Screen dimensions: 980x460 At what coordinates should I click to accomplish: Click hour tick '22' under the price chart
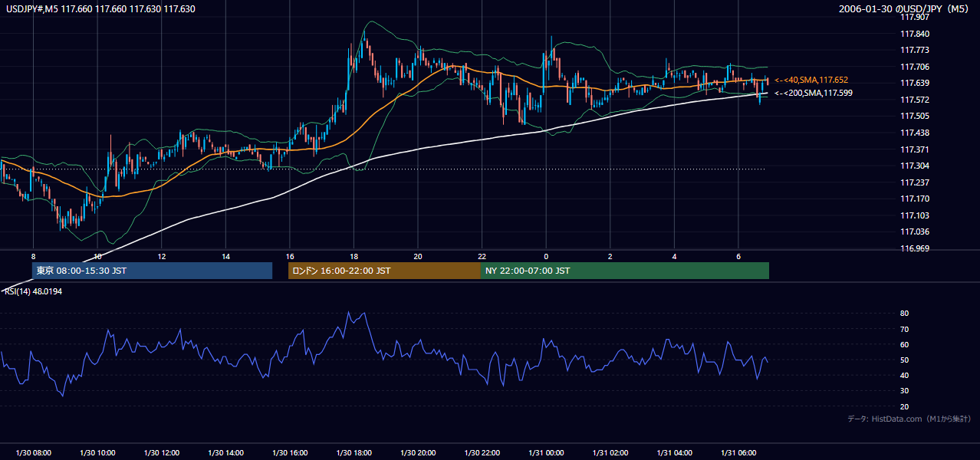(x=482, y=256)
